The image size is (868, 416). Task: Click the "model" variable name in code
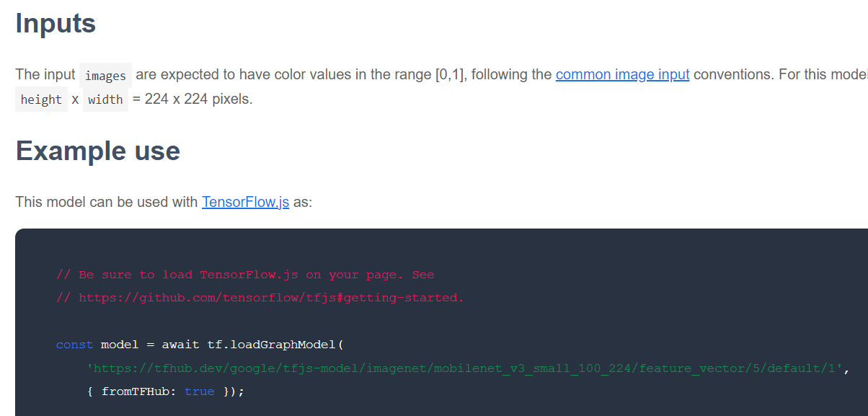pyautogui.click(x=119, y=345)
